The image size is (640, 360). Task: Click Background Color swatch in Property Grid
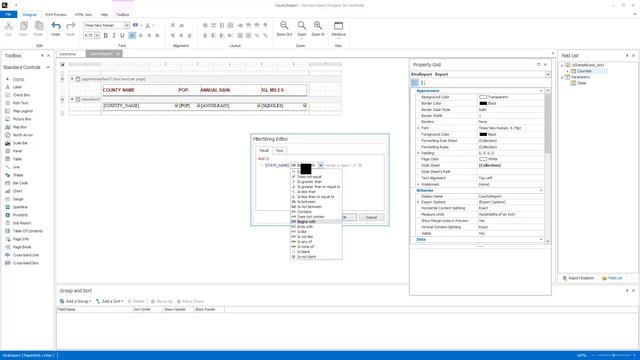483,97
